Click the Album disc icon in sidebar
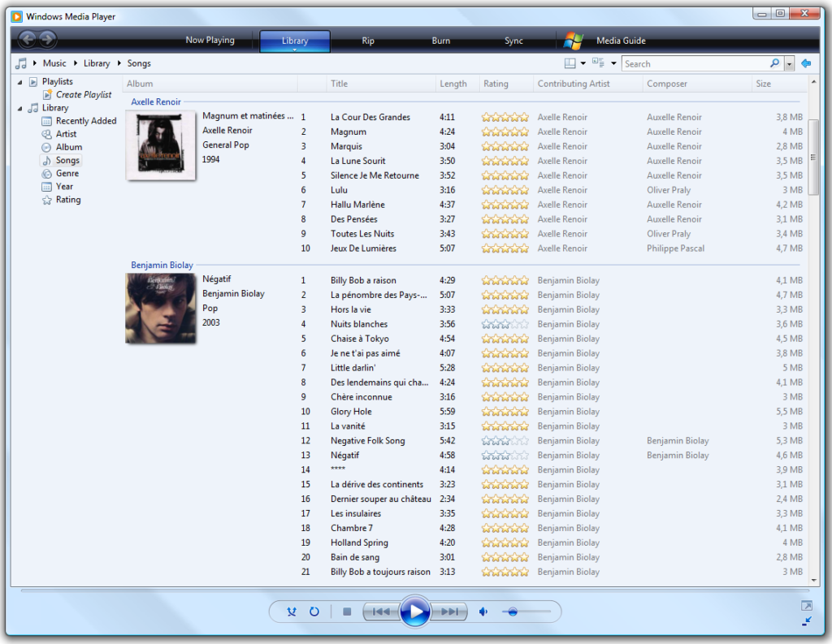The height and width of the screenshot is (644, 832). click(x=46, y=148)
